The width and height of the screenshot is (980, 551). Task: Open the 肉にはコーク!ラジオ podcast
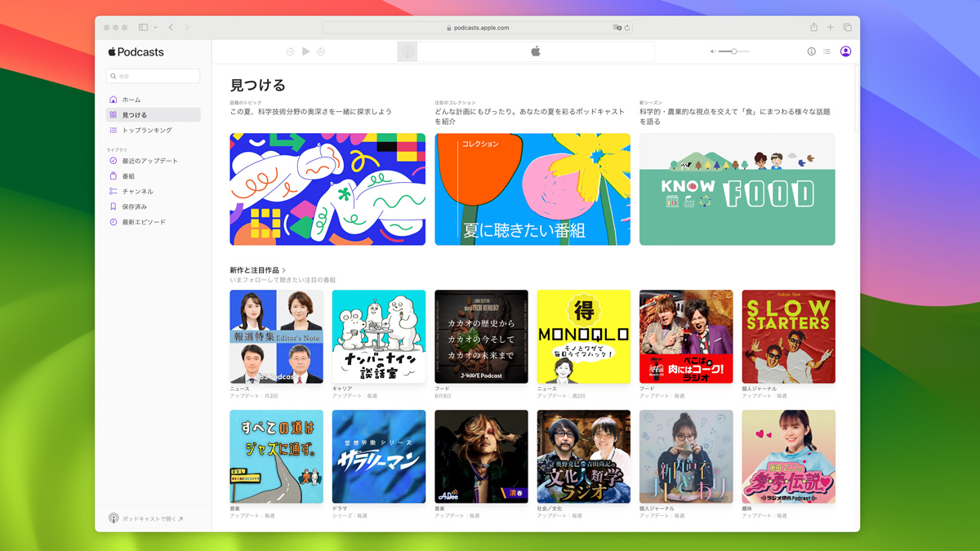pos(686,336)
